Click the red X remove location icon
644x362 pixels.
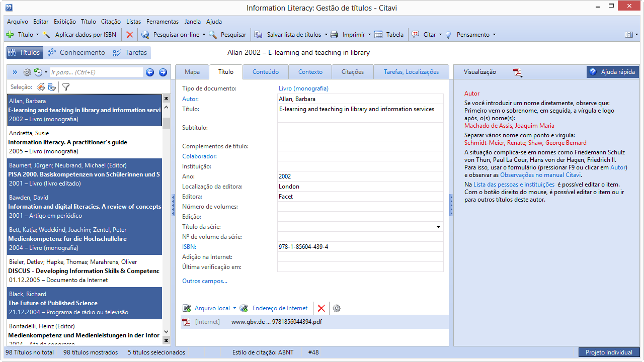tap(321, 308)
